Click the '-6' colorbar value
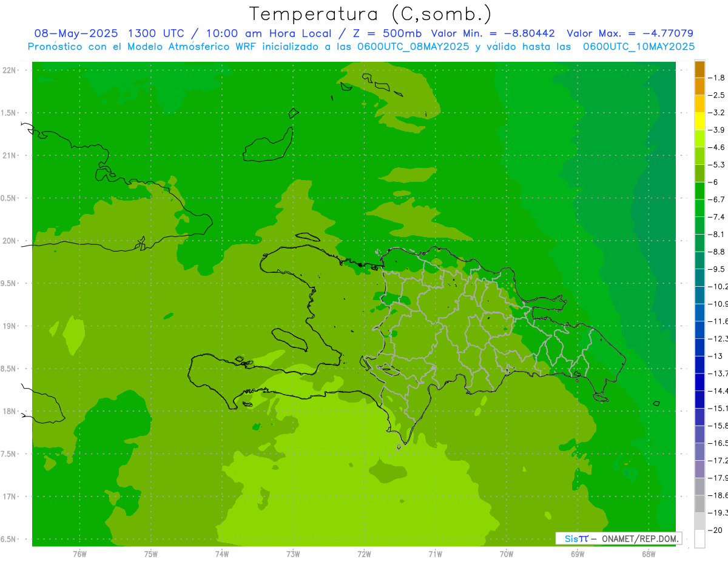The width and height of the screenshot is (728, 562). pyautogui.click(x=713, y=182)
